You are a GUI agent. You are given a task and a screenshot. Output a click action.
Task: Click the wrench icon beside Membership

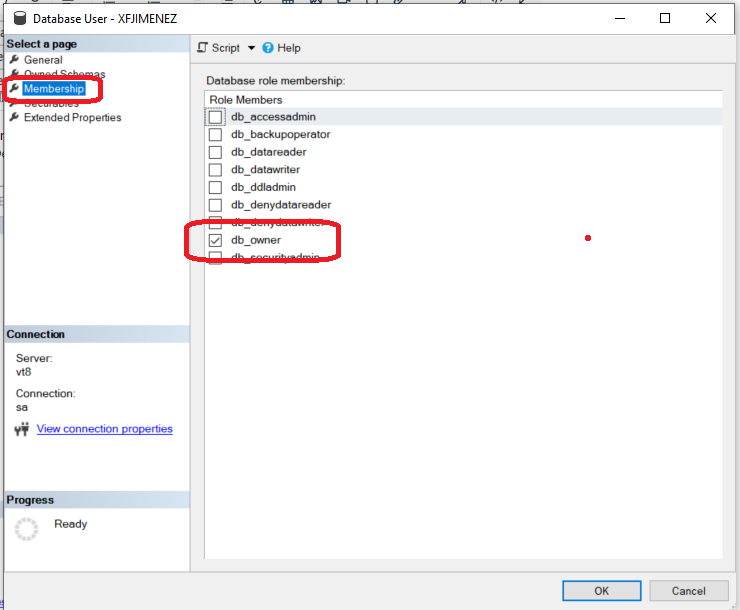(x=15, y=88)
